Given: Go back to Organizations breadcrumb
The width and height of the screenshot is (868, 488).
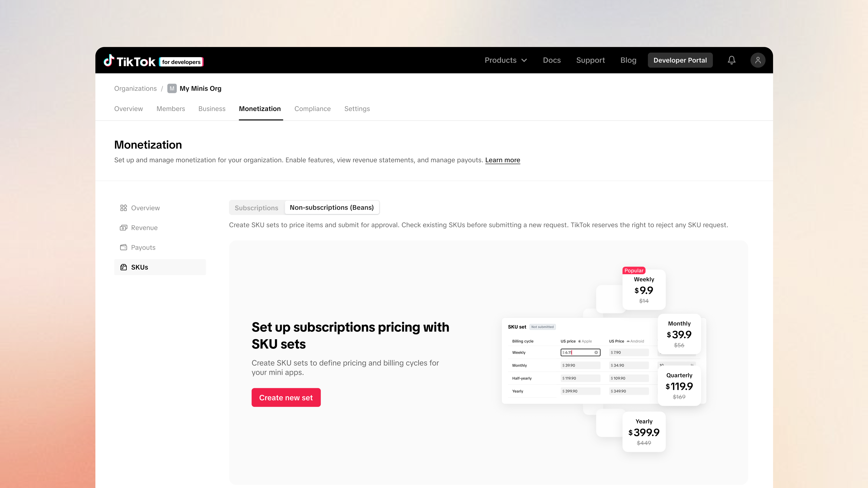Looking at the screenshot, I should [136, 89].
